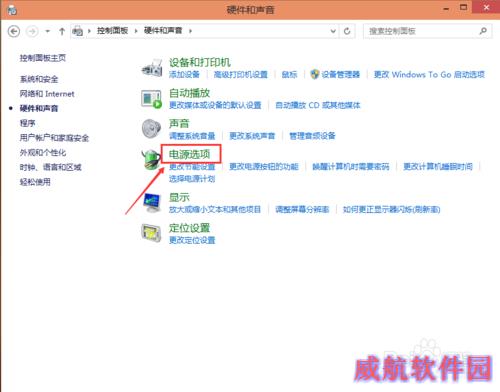Screen dimensions: 500x392
Task: Go up one level with the Up arrow
Action: point(62,31)
